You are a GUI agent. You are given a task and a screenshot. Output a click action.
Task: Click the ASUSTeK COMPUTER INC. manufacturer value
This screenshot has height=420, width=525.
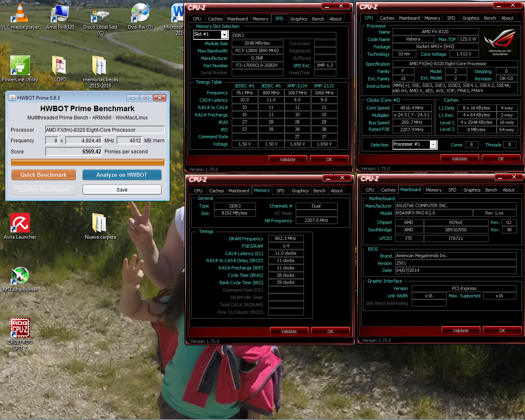pyautogui.click(x=456, y=205)
